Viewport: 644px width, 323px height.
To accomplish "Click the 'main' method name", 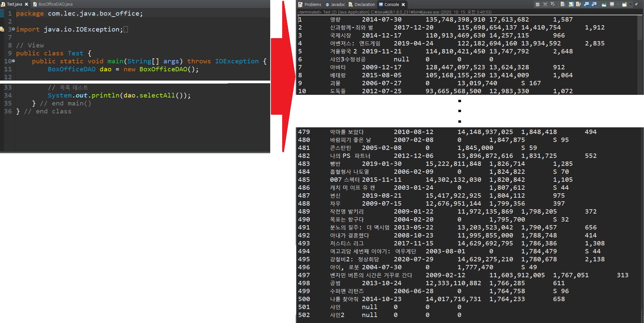I will [115, 61].
